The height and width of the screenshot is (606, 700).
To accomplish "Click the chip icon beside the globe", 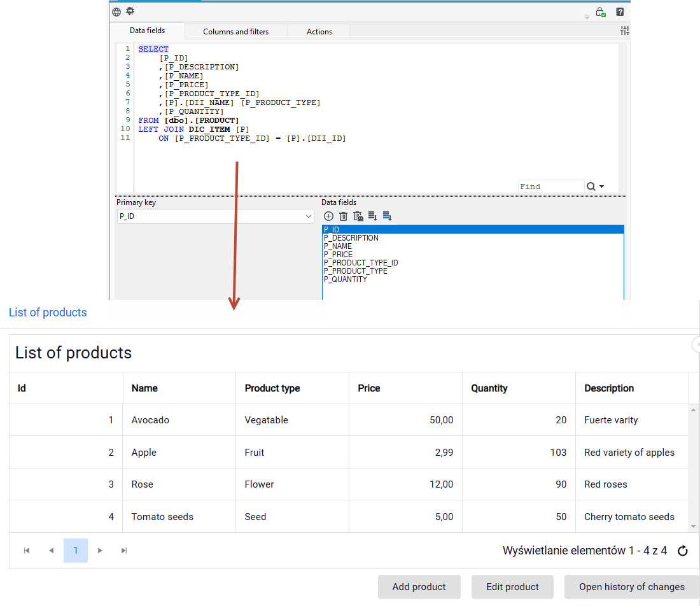I will (130, 11).
